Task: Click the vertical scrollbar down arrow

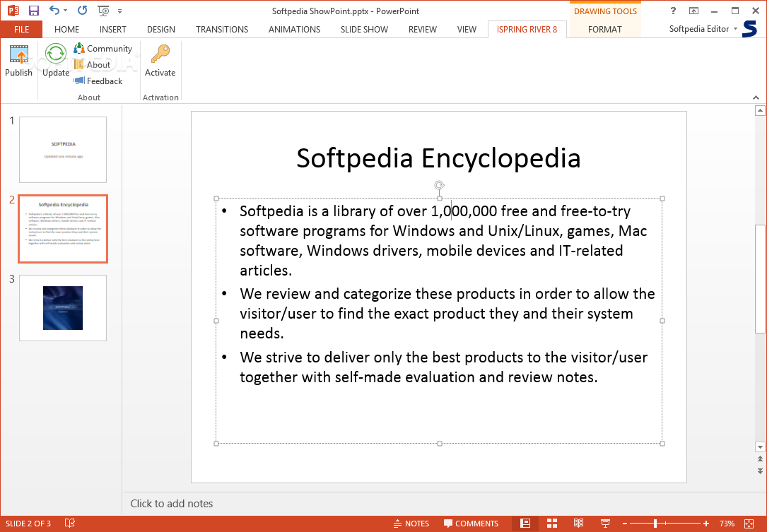Action: 760,447
